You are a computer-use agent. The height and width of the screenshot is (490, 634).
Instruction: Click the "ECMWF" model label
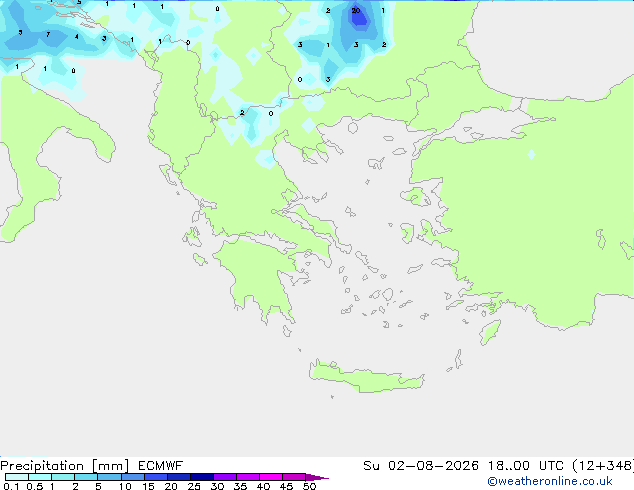[x=161, y=466]
